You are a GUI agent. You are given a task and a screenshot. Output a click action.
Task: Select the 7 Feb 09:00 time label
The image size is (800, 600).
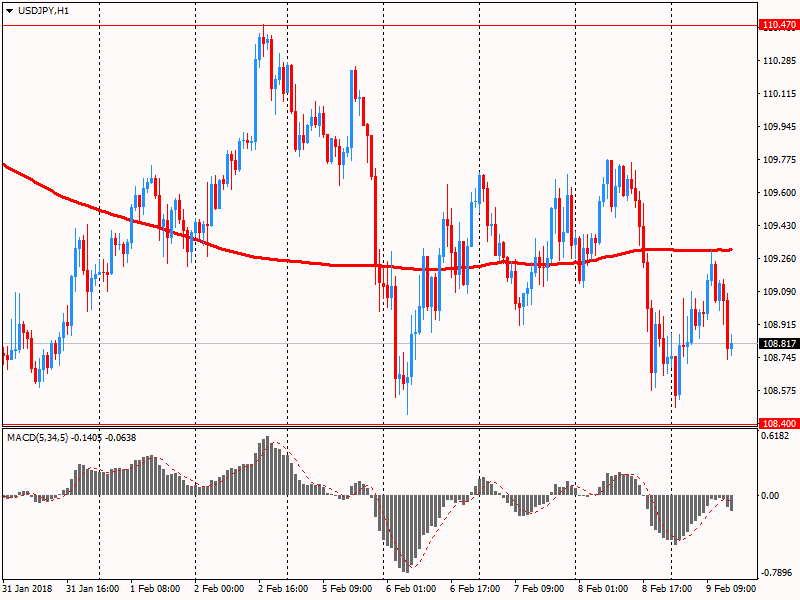(541, 589)
